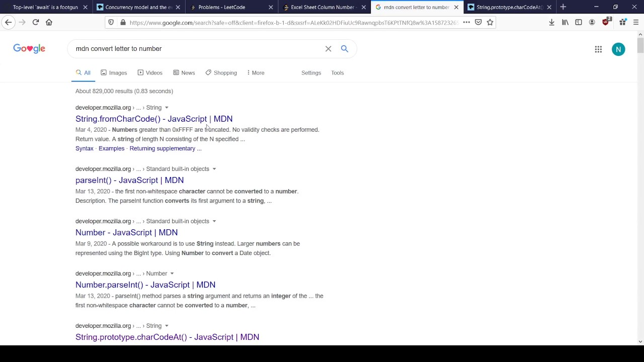
Task: Bookmark this page with the star icon
Action: coord(490,22)
